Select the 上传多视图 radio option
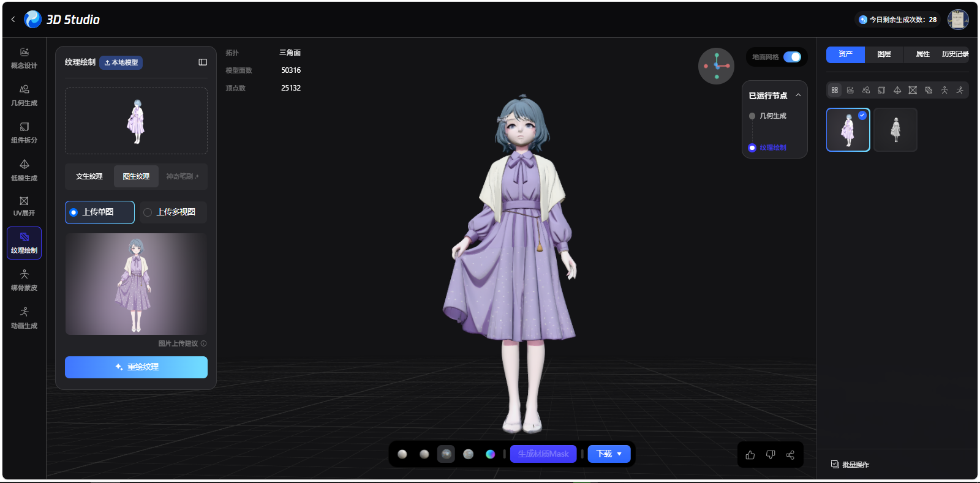980x483 pixels. (x=173, y=212)
